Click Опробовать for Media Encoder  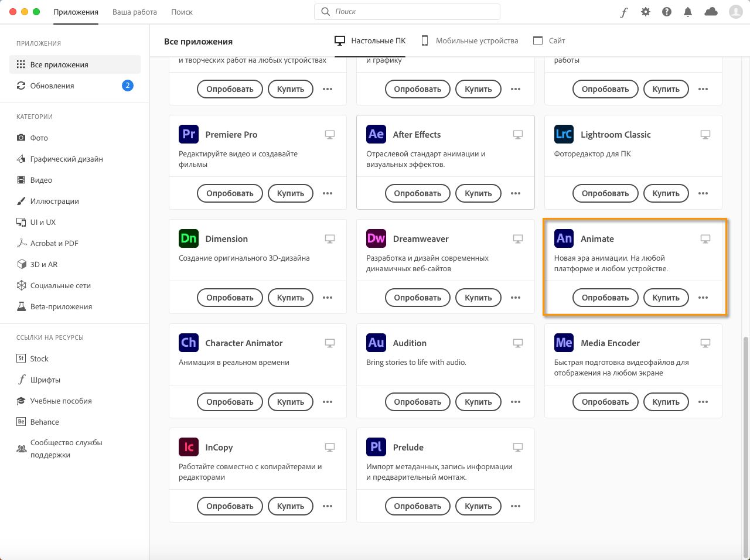(605, 402)
